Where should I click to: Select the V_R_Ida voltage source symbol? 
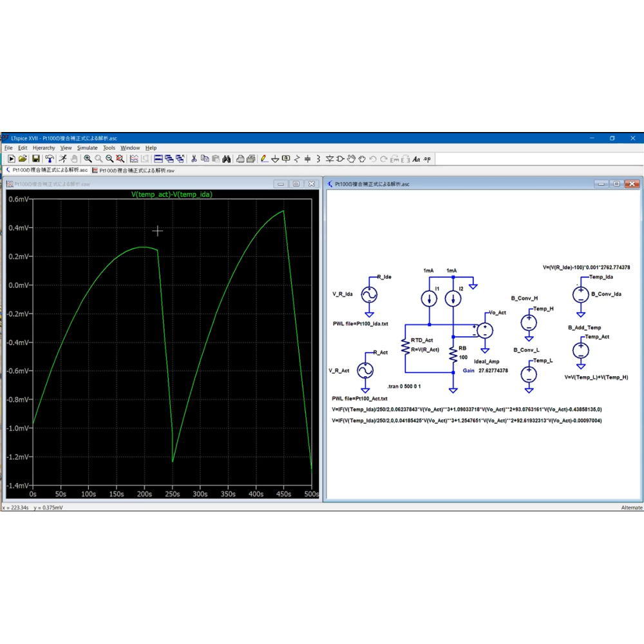coord(369,294)
